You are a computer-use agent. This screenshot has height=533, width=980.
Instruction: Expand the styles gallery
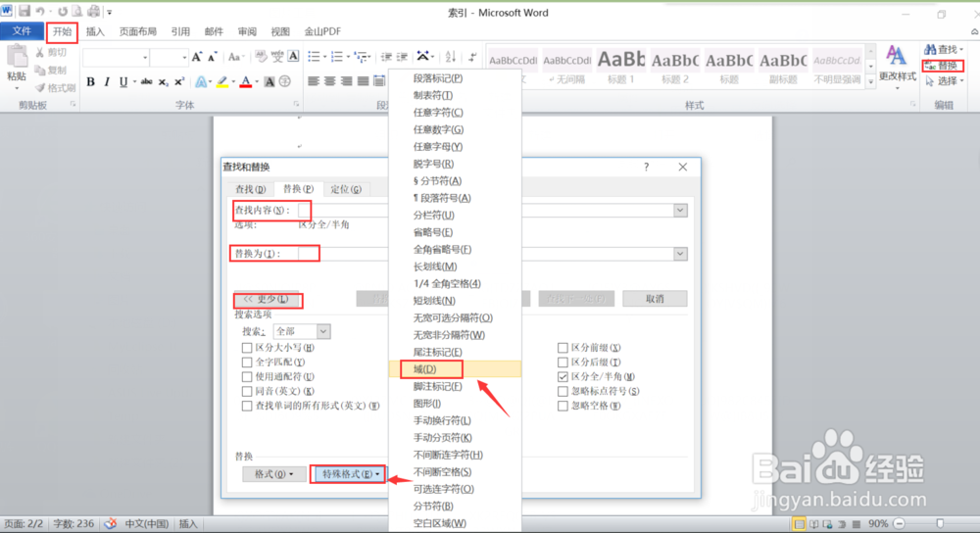point(870,81)
